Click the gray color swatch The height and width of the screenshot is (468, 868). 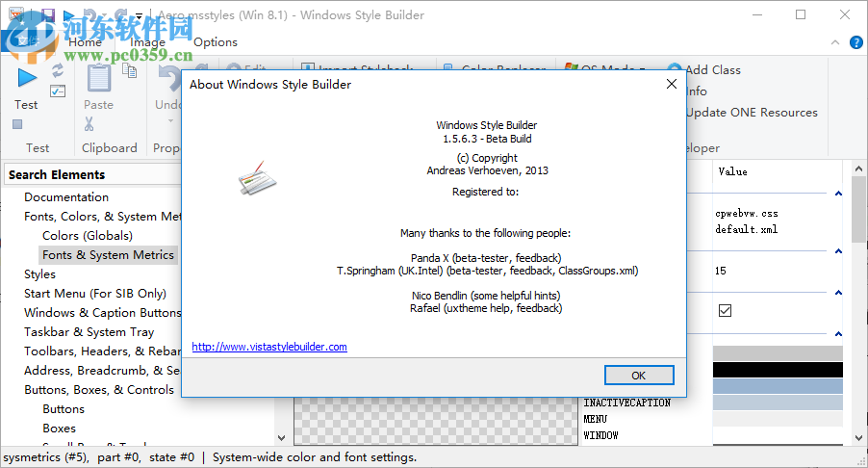click(x=778, y=353)
